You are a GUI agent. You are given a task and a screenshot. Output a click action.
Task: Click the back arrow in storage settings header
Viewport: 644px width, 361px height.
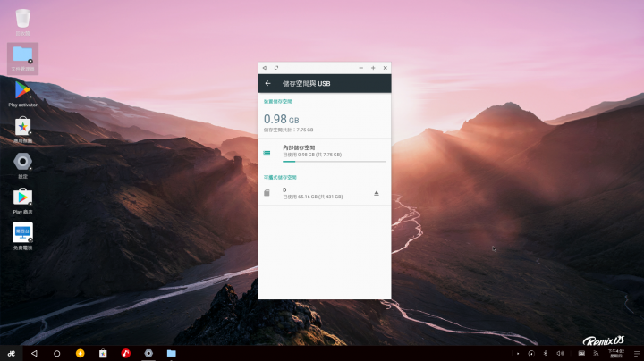[267, 83]
